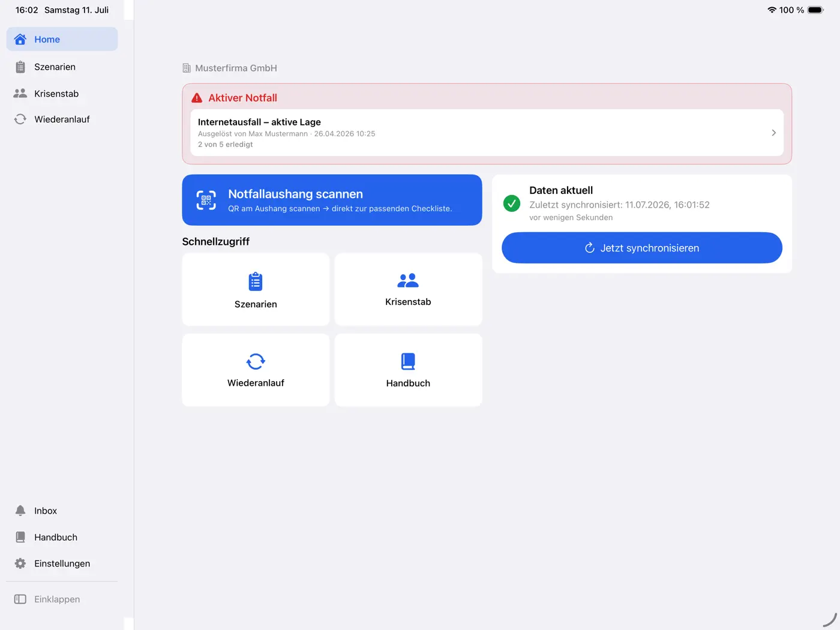Click the 'Aktiver Notfall' heading
Image resolution: width=840 pixels, height=630 pixels.
(x=242, y=98)
